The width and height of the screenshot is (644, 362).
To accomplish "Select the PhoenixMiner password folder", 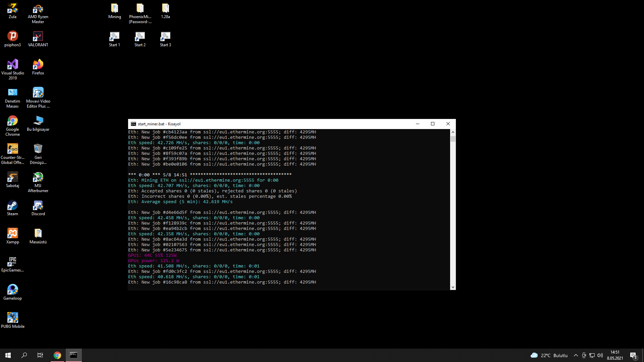I will coord(140,9).
